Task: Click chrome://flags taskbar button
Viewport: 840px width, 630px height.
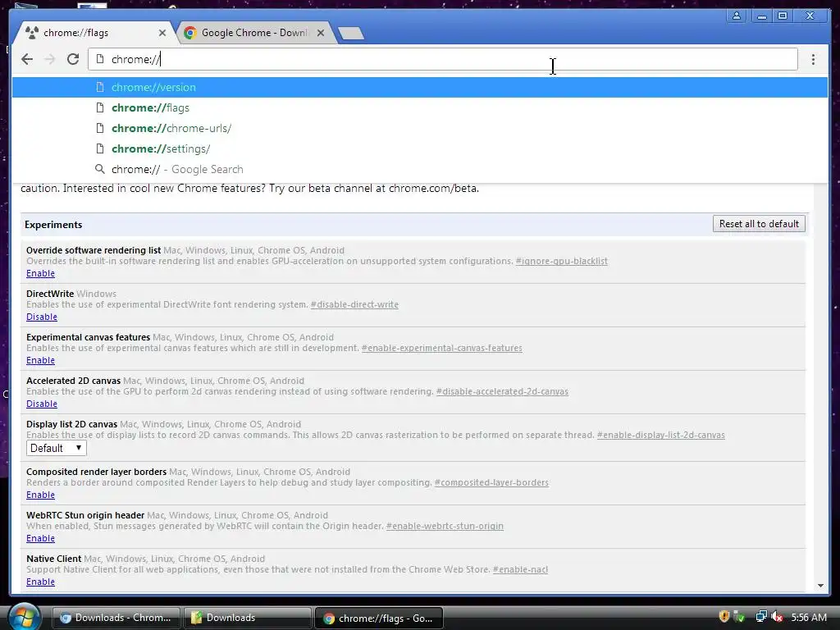Action: pos(379,619)
